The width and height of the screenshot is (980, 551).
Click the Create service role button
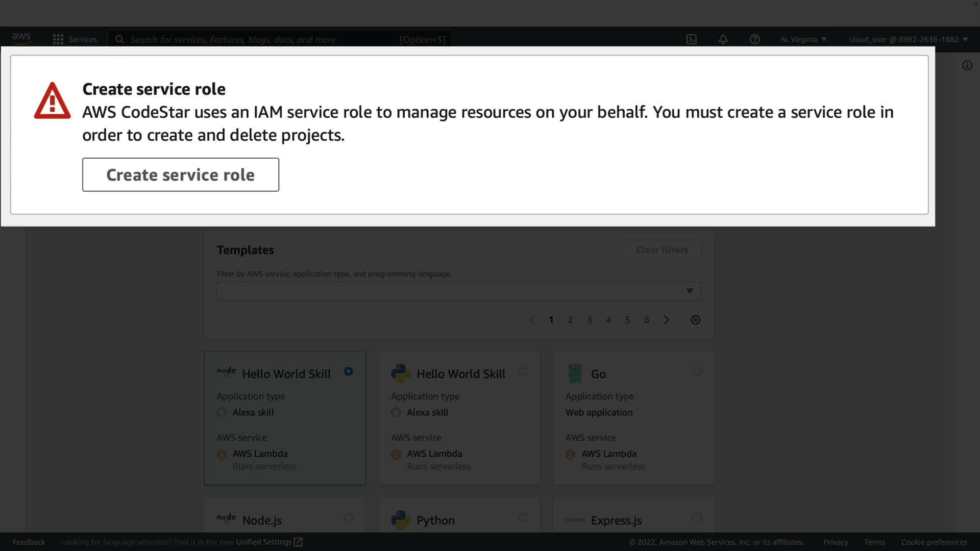(180, 174)
